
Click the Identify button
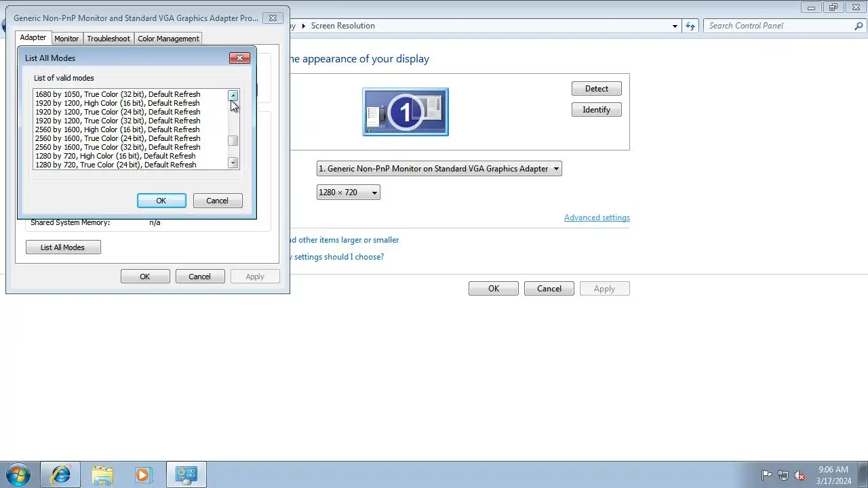pyautogui.click(x=597, y=110)
